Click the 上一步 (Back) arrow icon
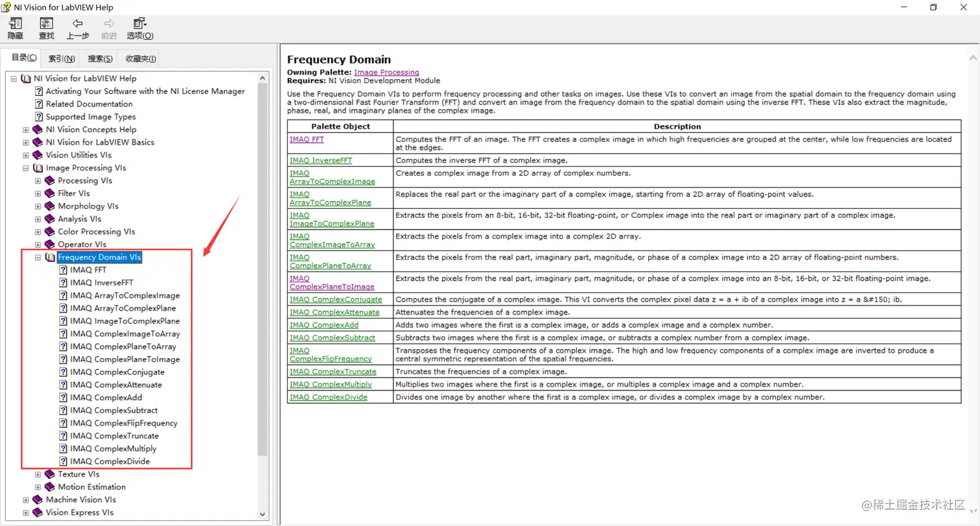Screen dimensions: 980x526 pyautogui.click(x=78, y=23)
